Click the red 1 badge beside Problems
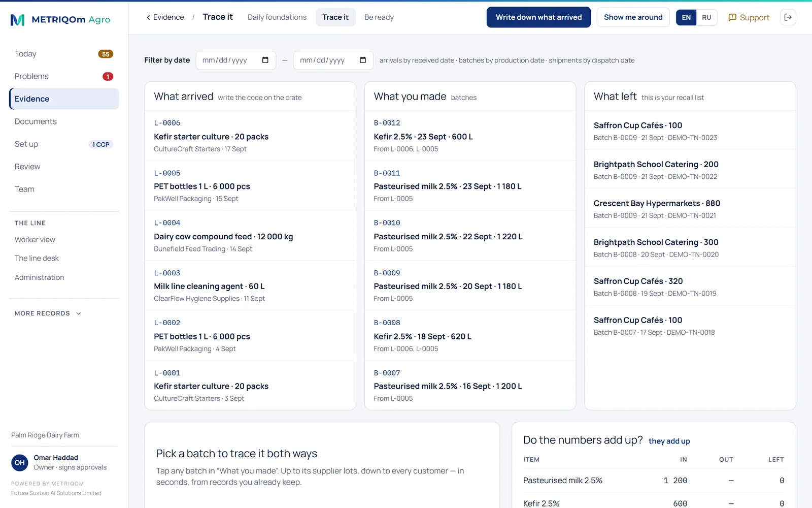 (108, 76)
